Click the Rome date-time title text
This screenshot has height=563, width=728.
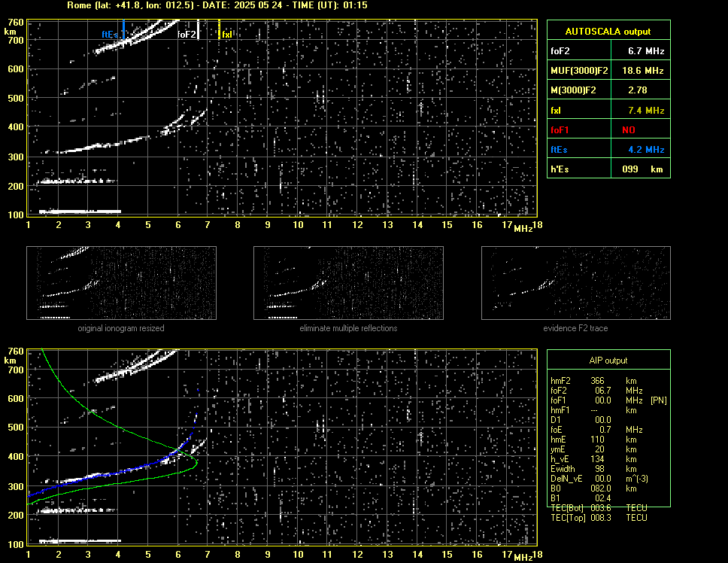point(217,5)
